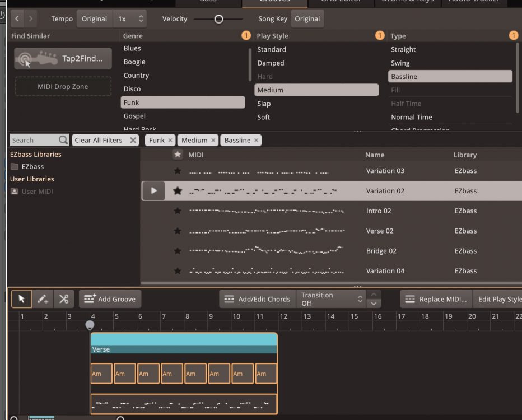Switch to the Grooves tab

274,2
